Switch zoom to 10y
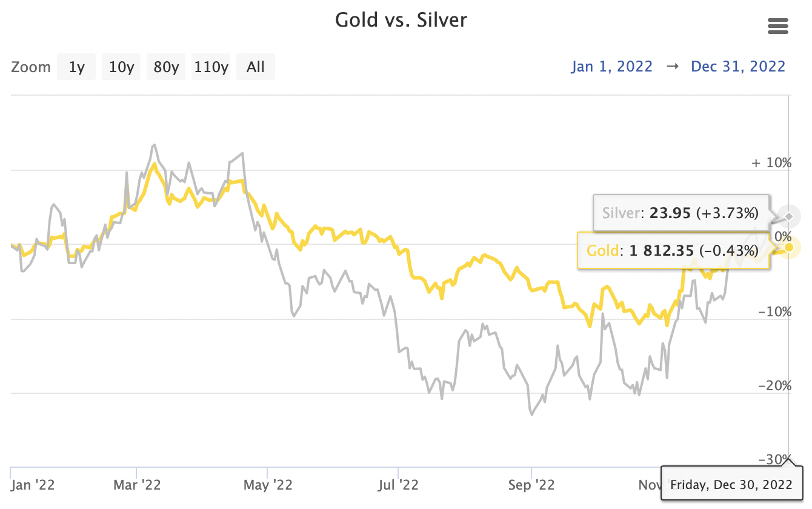The width and height of the screenshot is (812, 509). [121, 67]
